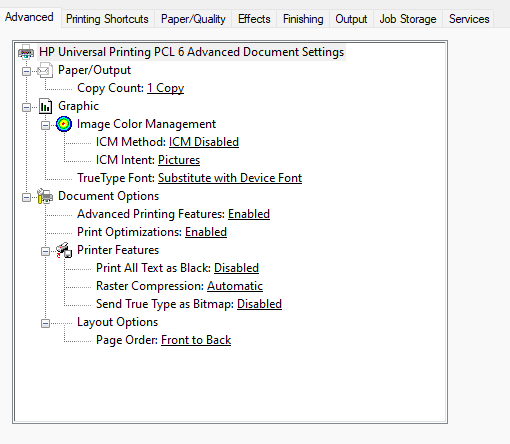Select the ICM Intent label

[x=125, y=160]
